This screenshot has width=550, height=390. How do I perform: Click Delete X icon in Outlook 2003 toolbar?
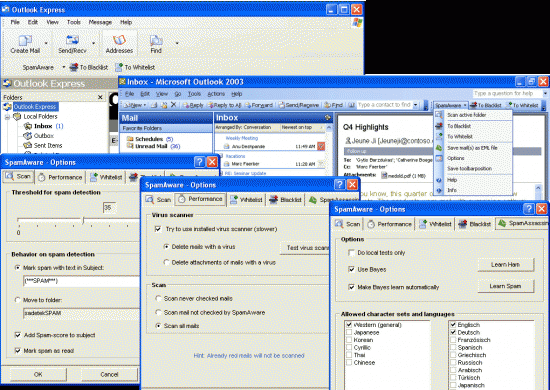[x=173, y=105]
